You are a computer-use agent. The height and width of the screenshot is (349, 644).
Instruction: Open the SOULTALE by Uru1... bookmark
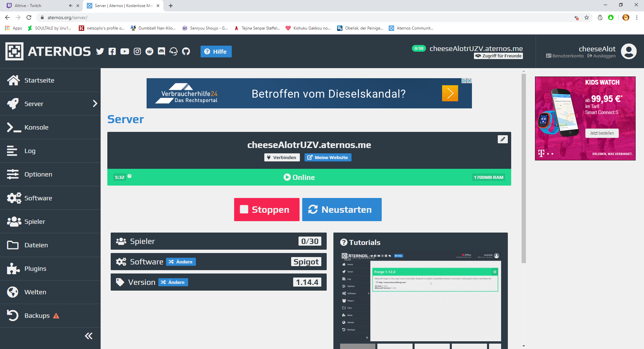click(x=50, y=28)
